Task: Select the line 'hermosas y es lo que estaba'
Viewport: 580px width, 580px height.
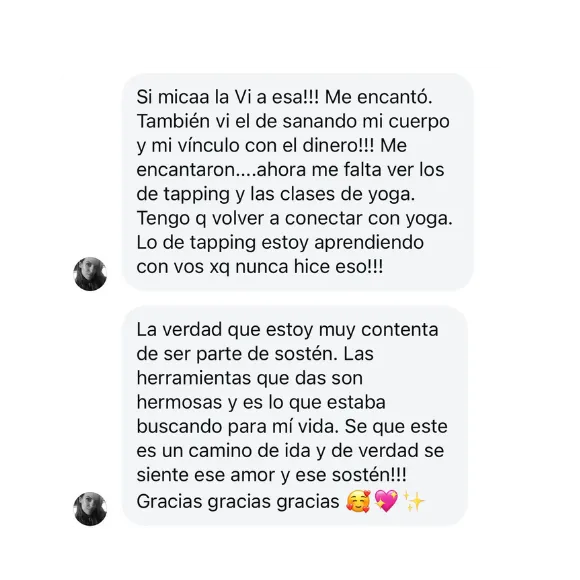Action: (261, 402)
